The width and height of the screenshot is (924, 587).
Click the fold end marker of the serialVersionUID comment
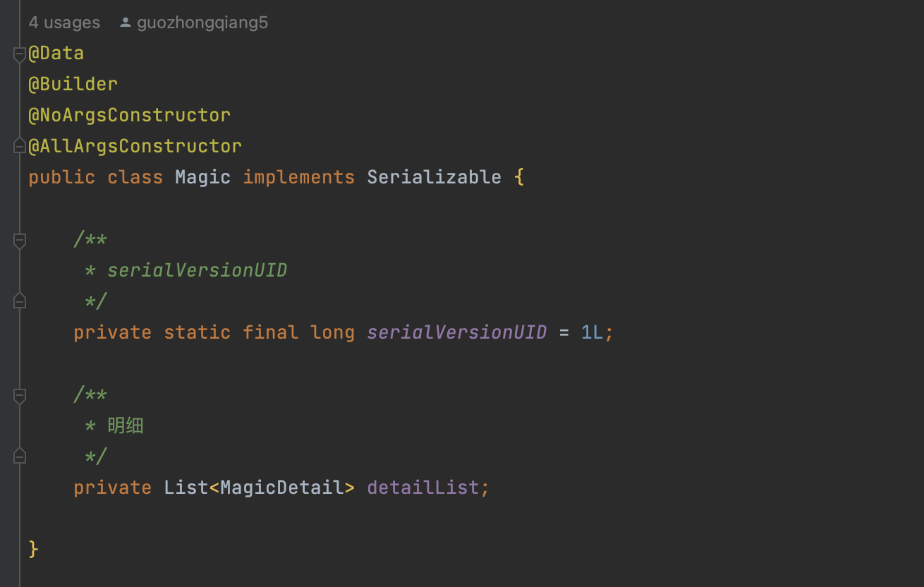point(20,301)
